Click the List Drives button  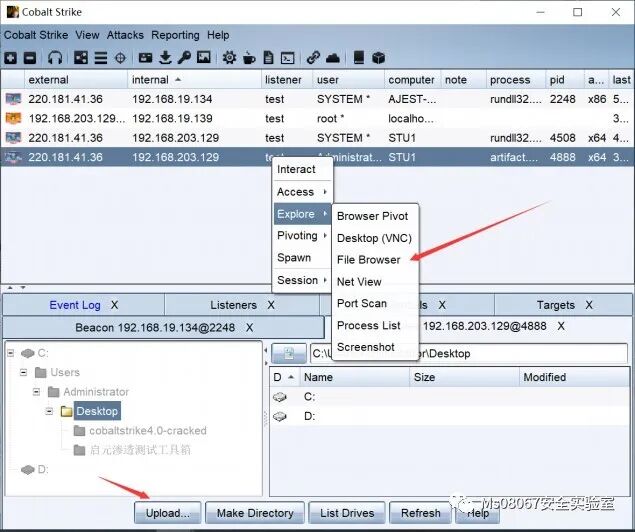(x=347, y=513)
